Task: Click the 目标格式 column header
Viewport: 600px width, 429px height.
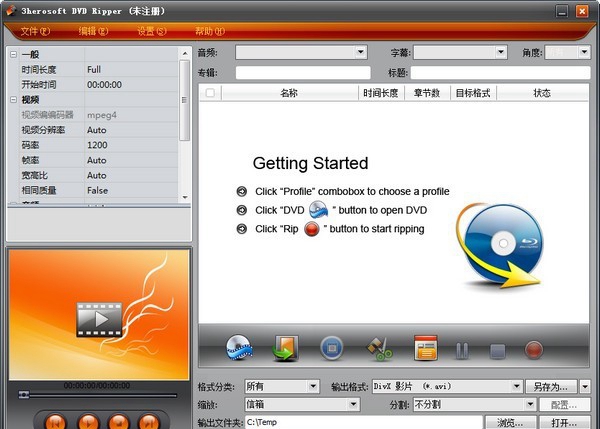Action: (x=473, y=93)
